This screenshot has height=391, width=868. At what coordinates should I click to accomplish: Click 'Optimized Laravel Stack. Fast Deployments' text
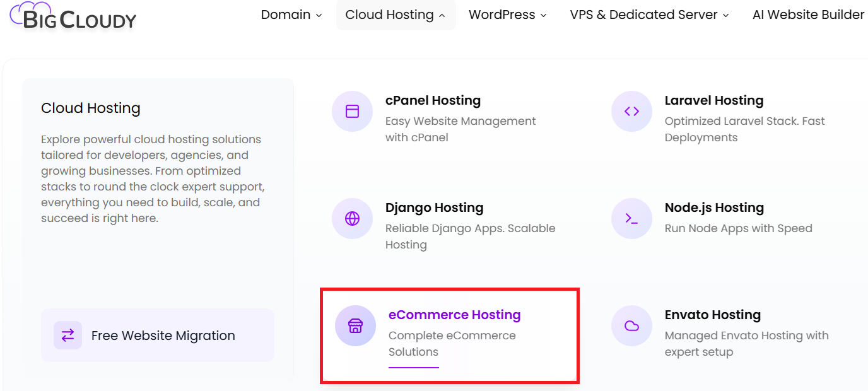point(745,129)
